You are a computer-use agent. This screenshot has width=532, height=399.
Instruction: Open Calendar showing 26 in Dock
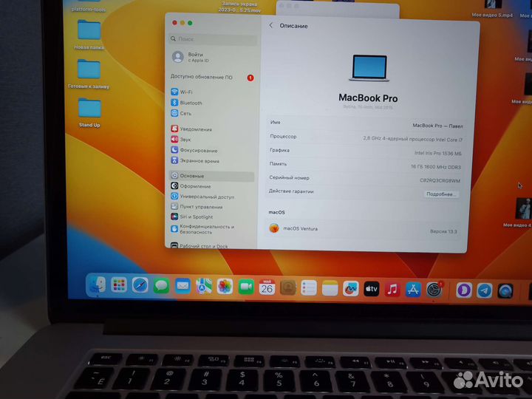267,287
